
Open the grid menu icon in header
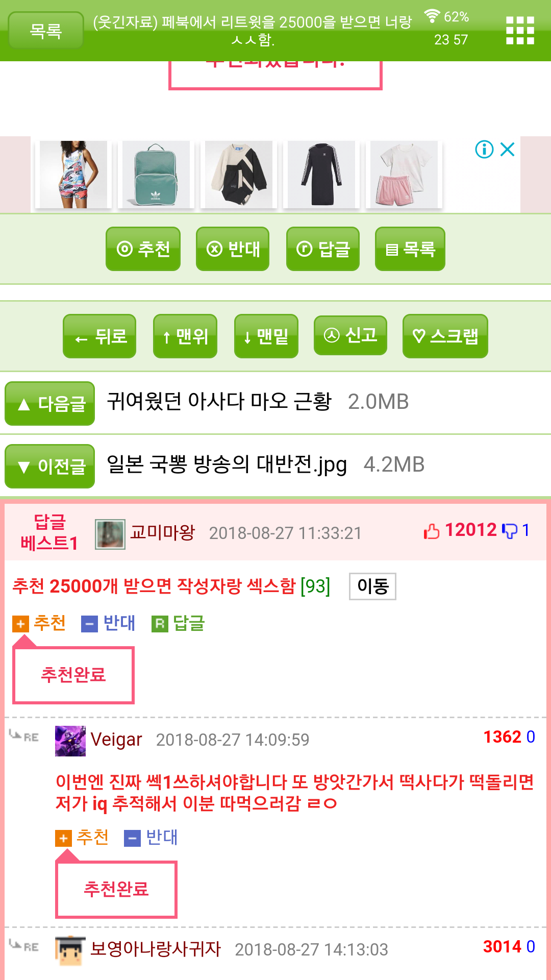pos(520,30)
